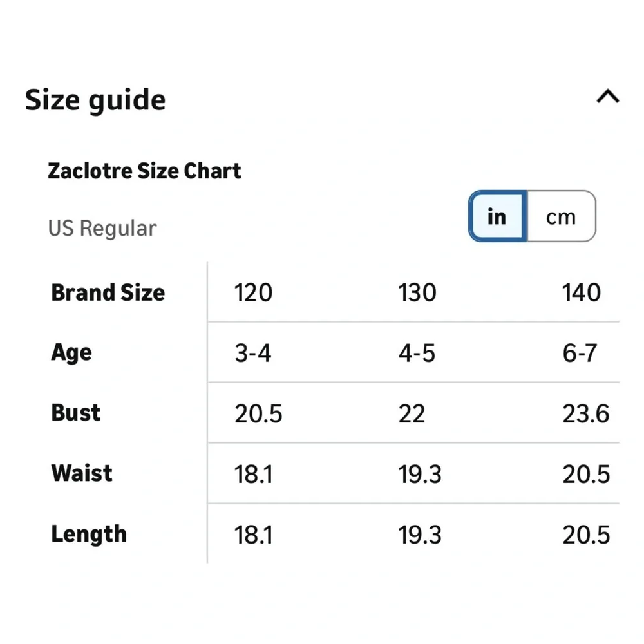
Task: Switch units to cm
Action: point(561,216)
